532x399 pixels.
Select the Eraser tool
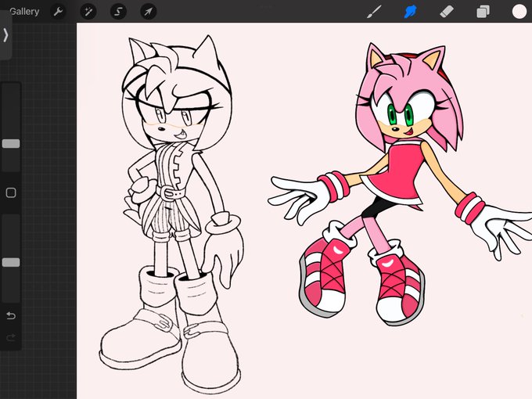(447, 12)
